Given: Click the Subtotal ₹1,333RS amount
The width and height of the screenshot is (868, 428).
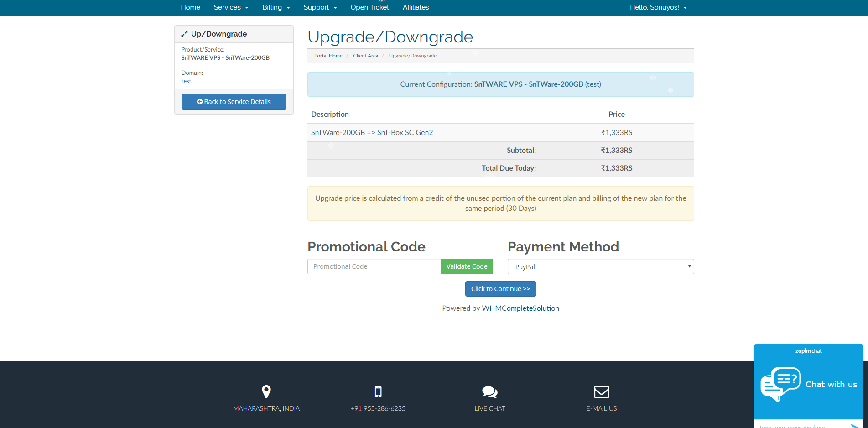Looking at the screenshot, I should point(617,151).
